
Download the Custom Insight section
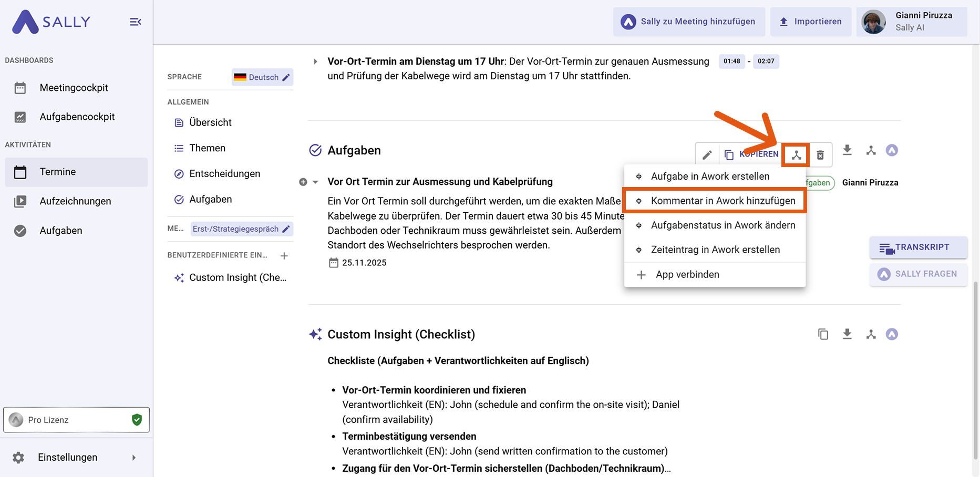[x=847, y=334]
